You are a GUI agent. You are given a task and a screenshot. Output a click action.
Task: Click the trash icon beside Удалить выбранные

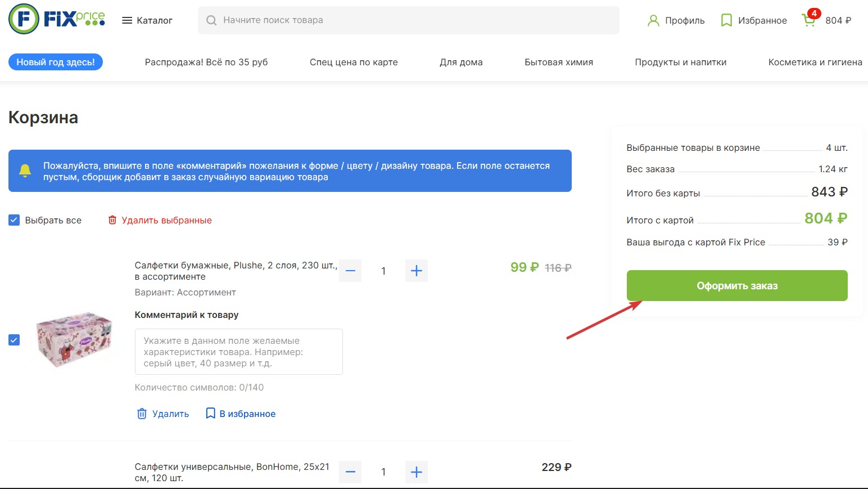pos(112,220)
